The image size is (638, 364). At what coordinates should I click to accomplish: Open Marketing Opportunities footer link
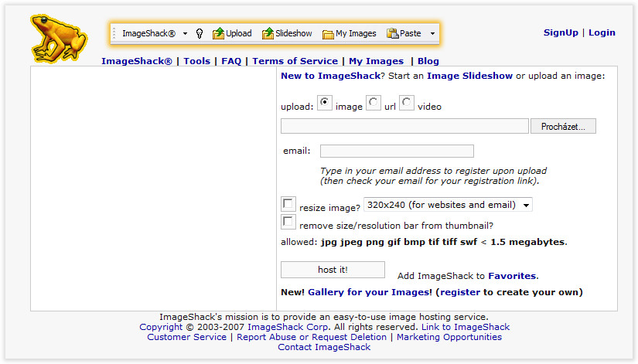449,337
